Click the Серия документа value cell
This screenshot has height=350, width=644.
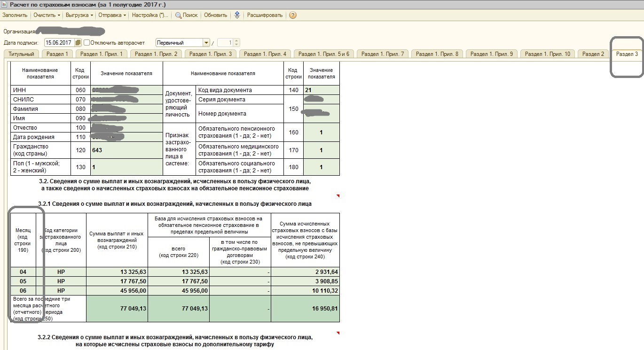[x=321, y=99]
